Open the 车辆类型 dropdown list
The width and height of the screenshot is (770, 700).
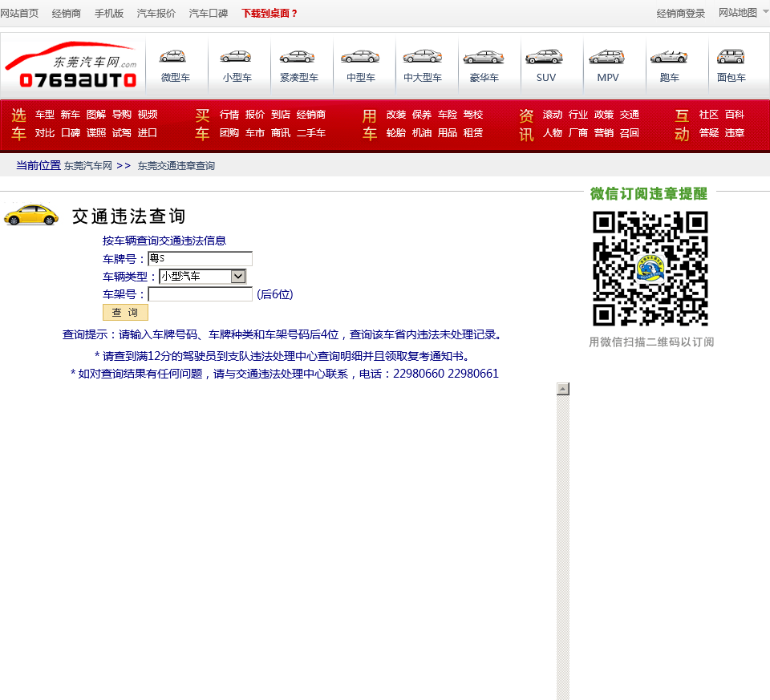(202, 277)
